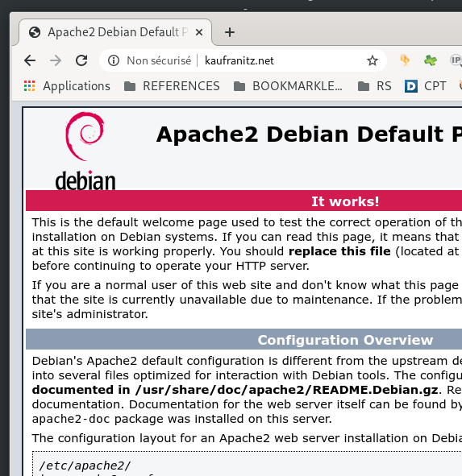Open site information icon beside Non sécurisé
The width and height of the screenshot is (462, 476).
(114, 60)
